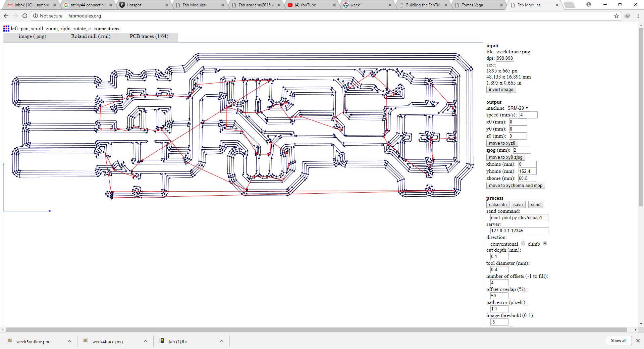Click the calculate button
644x349 pixels.
pyautogui.click(x=497, y=204)
